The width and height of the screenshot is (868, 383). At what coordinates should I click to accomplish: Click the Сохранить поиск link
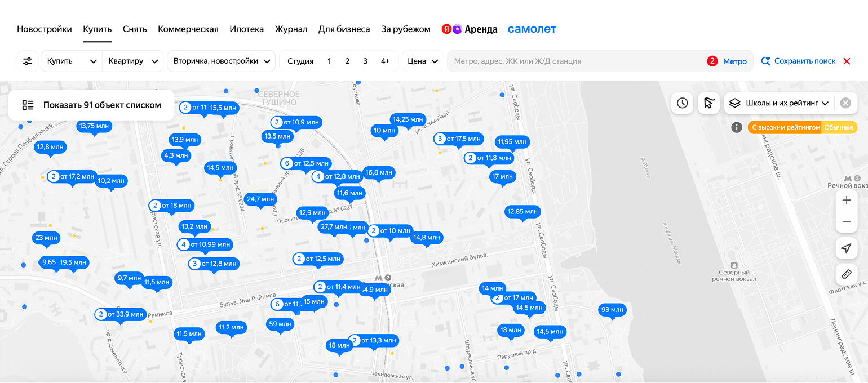coord(798,61)
